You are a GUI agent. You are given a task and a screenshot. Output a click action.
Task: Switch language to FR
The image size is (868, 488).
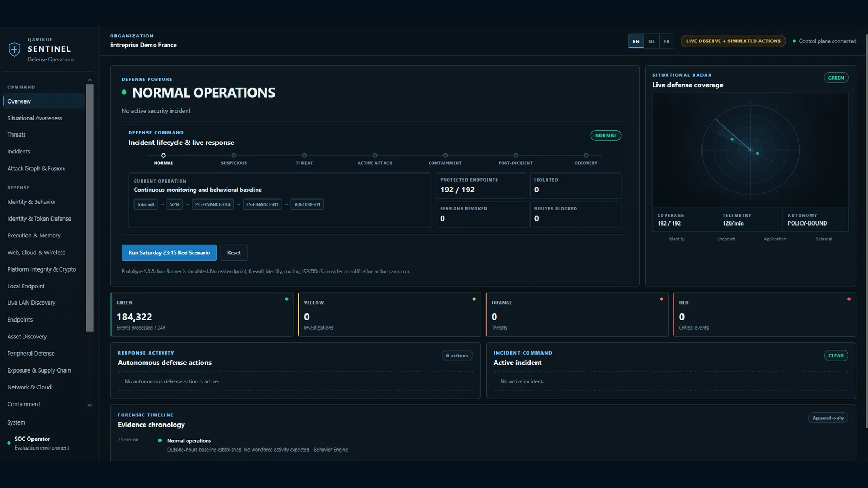(x=667, y=41)
